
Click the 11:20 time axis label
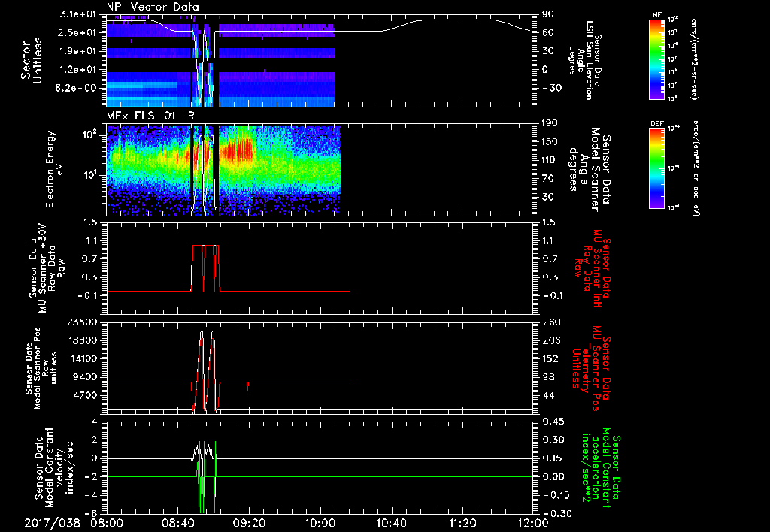(462, 523)
